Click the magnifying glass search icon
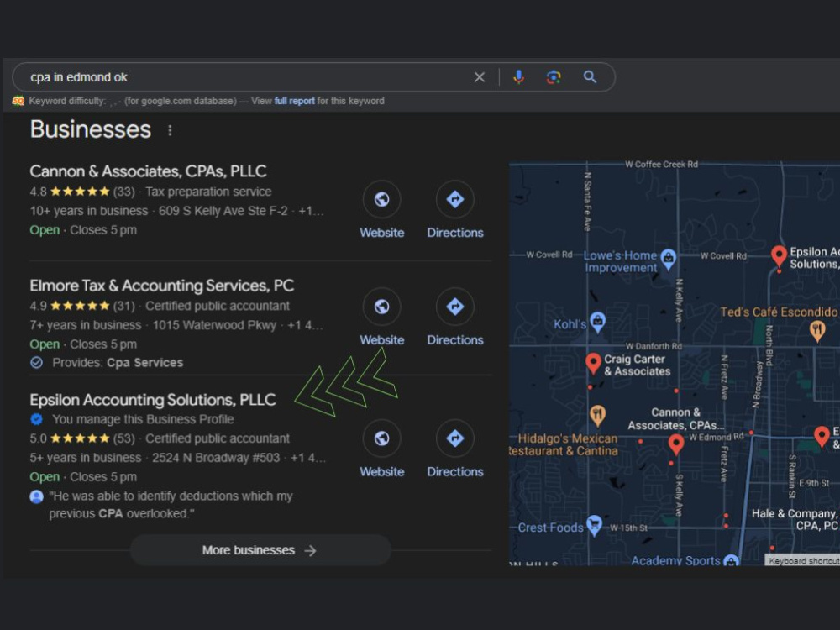Viewport: 840px width, 630px height. pos(590,77)
